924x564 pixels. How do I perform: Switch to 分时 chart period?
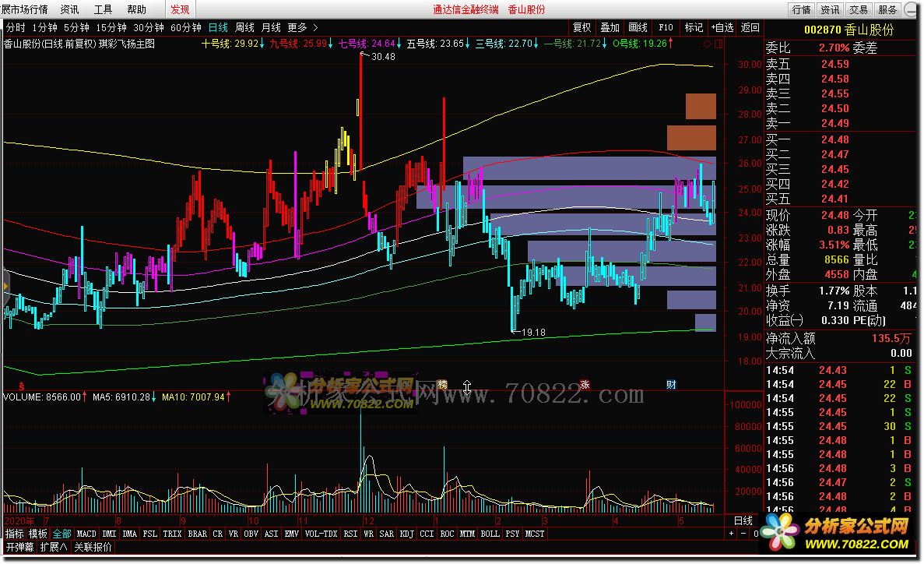pos(16,28)
